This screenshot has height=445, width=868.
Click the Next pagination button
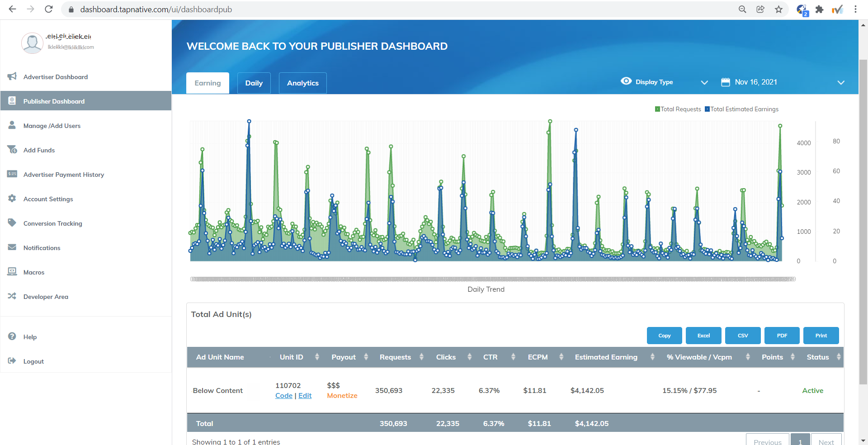point(826,440)
